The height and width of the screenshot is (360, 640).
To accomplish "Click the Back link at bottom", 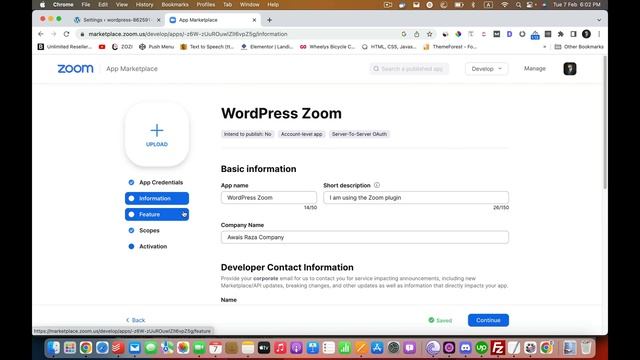I will click(136, 320).
